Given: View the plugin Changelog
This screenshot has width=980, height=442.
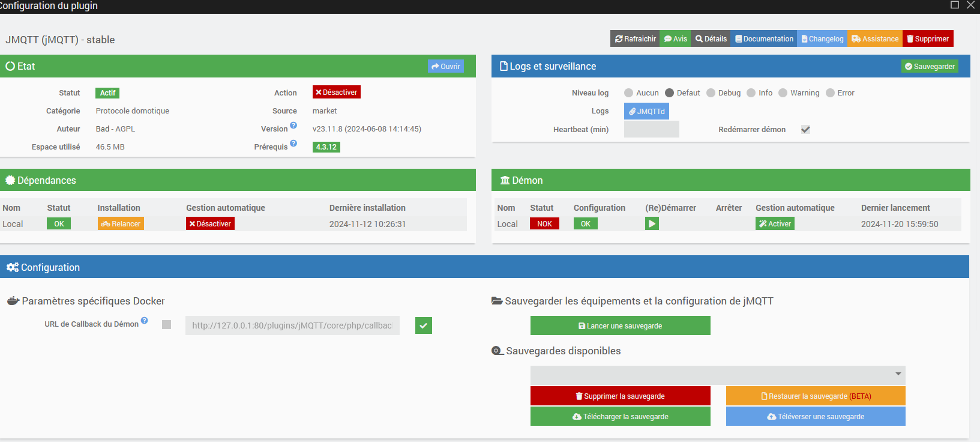Looking at the screenshot, I should pyautogui.click(x=822, y=38).
